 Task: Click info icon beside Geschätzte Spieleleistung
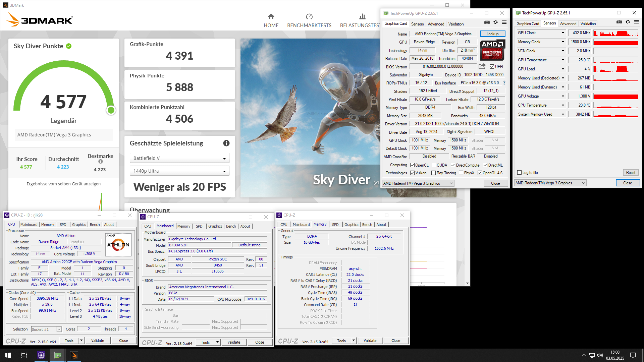pos(226,143)
